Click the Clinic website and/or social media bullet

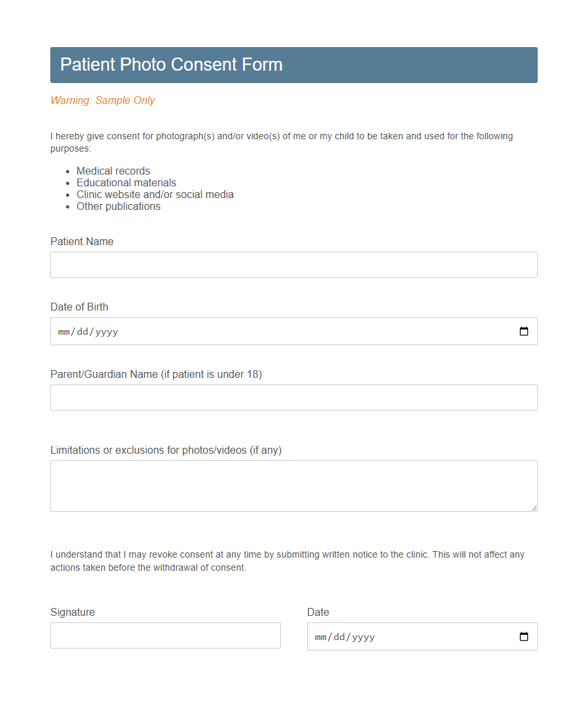pyautogui.click(x=155, y=194)
